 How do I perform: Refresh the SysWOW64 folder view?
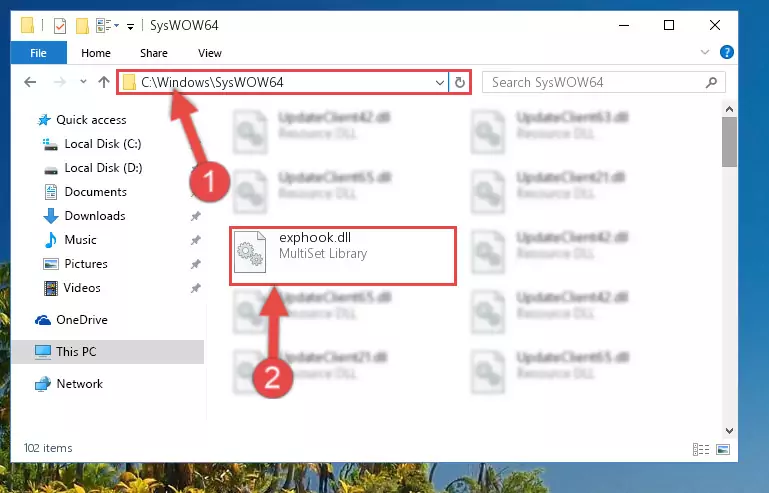(460, 82)
